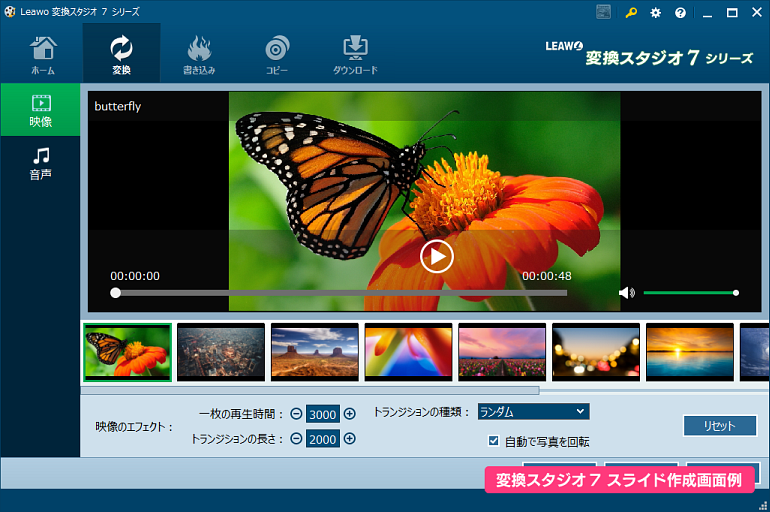This screenshot has width=770, height=512.
Task: Play the butterfly slideshow preview
Action: [436, 256]
